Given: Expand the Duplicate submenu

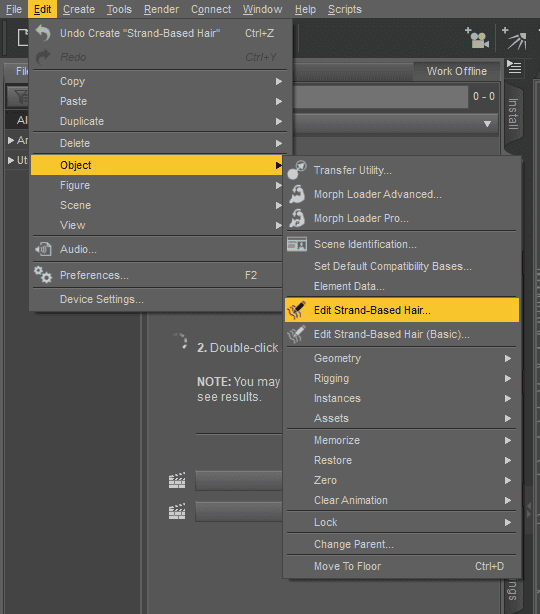Looking at the screenshot, I should (159, 121).
